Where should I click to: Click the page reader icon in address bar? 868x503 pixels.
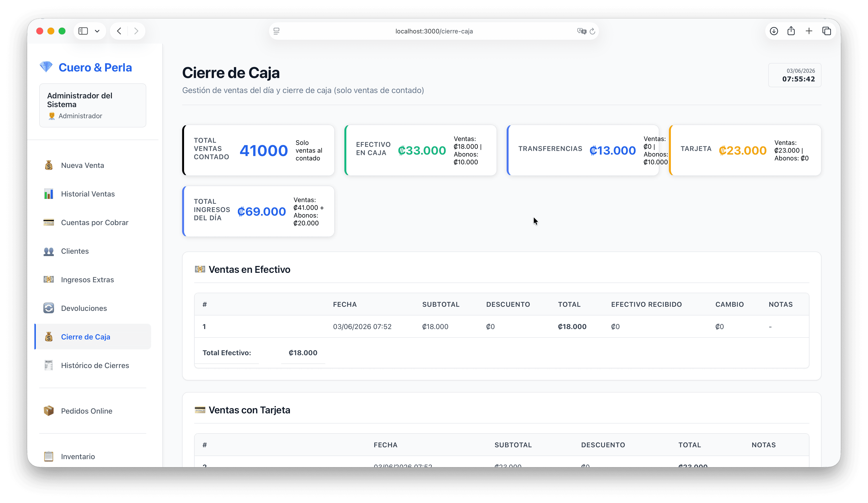point(276,31)
